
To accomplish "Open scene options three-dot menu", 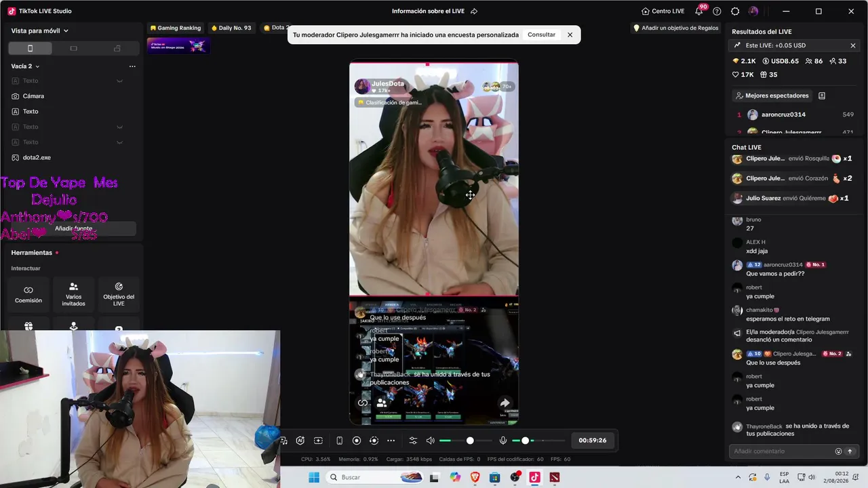I will coord(132,66).
